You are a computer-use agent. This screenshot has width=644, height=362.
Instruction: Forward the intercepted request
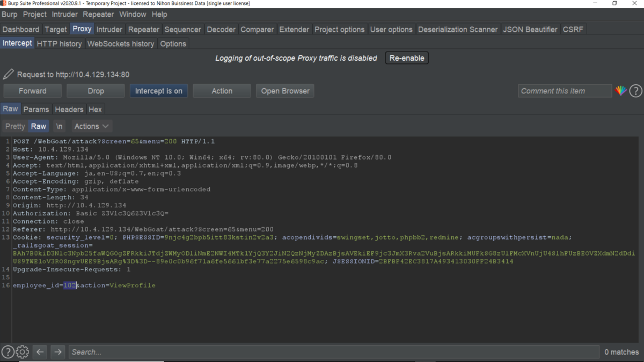[x=32, y=90]
